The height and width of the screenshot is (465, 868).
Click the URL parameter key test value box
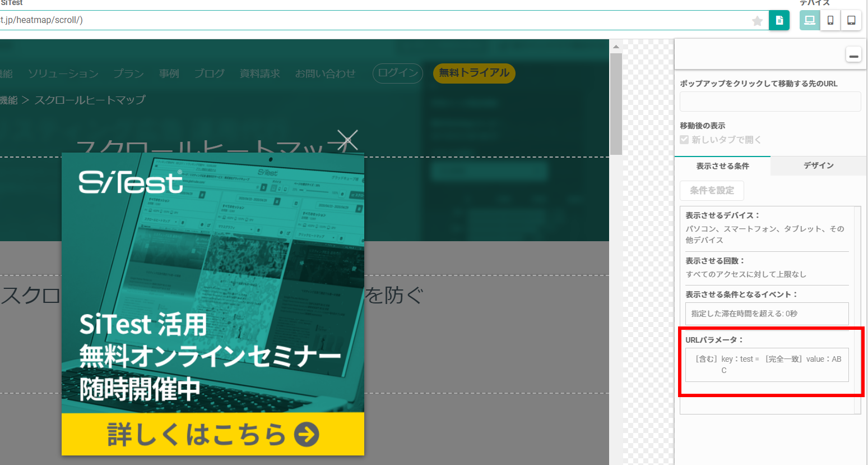(767, 365)
